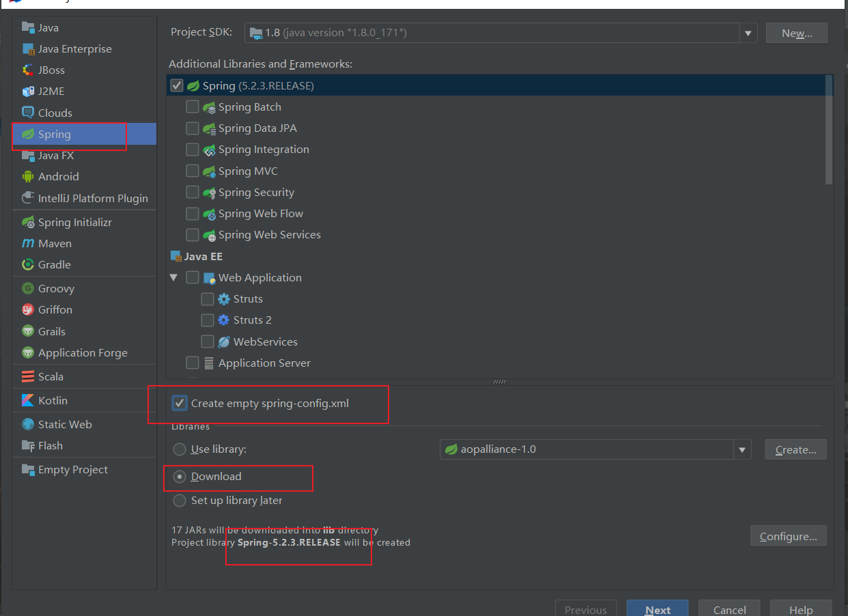
Task: Choose the Application Forge icon
Action: pos(28,352)
